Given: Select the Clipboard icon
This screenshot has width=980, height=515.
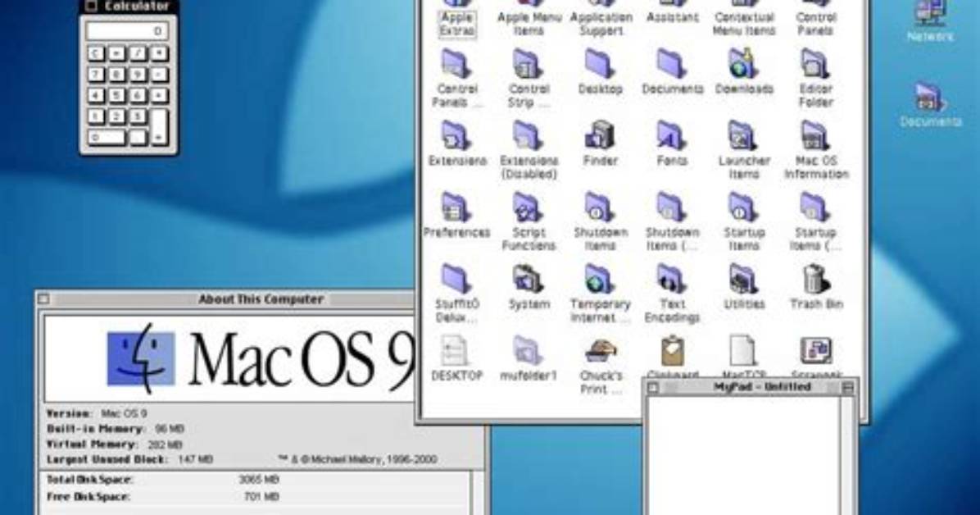Looking at the screenshot, I should pyautogui.click(x=672, y=352).
